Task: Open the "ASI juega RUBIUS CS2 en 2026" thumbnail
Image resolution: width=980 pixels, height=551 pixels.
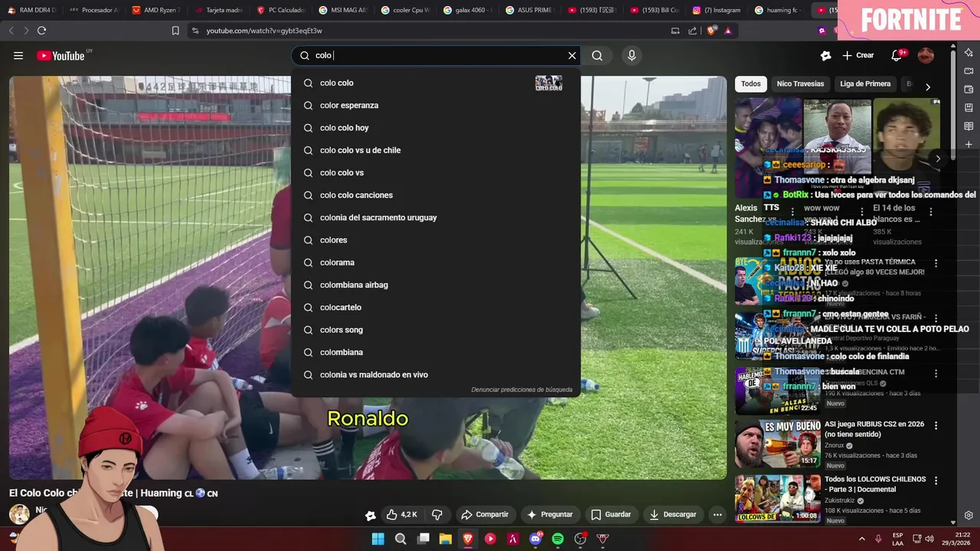Action: click(x=777, y=443)
